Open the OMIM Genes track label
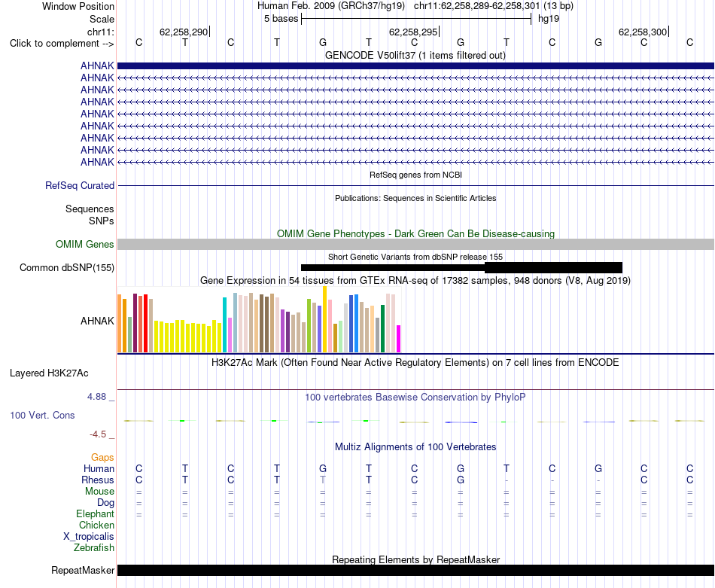 tap(85, 245)
